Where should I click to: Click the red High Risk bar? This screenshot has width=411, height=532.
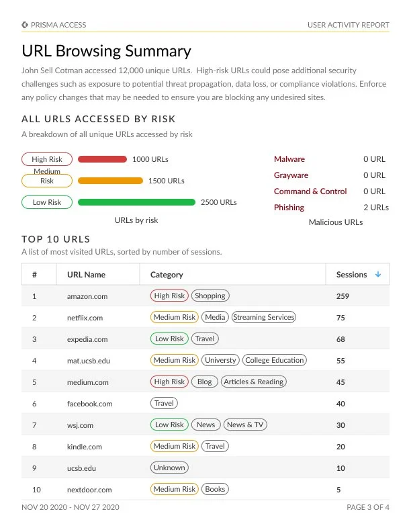coord(102,159)
